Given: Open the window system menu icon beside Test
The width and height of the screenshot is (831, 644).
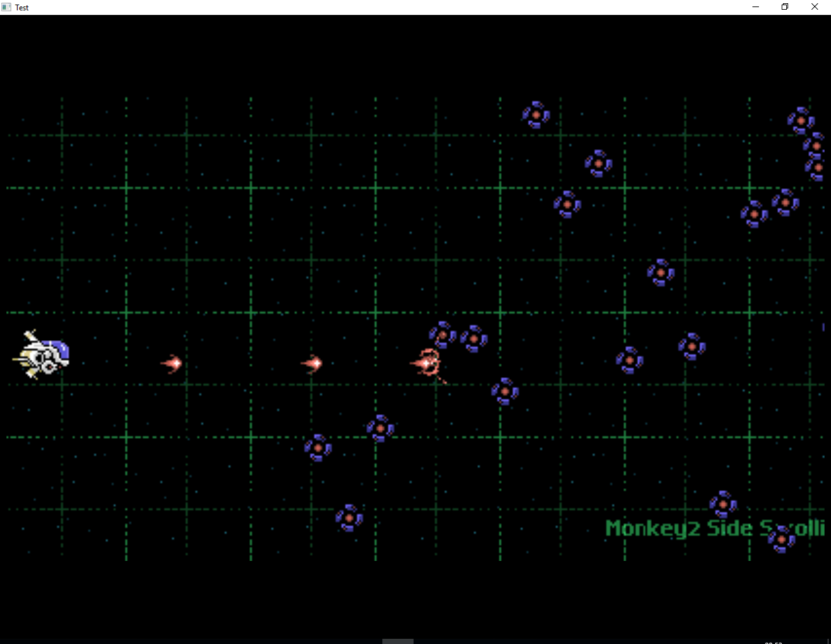Looking at the screenshot, I should pos(6,7).
